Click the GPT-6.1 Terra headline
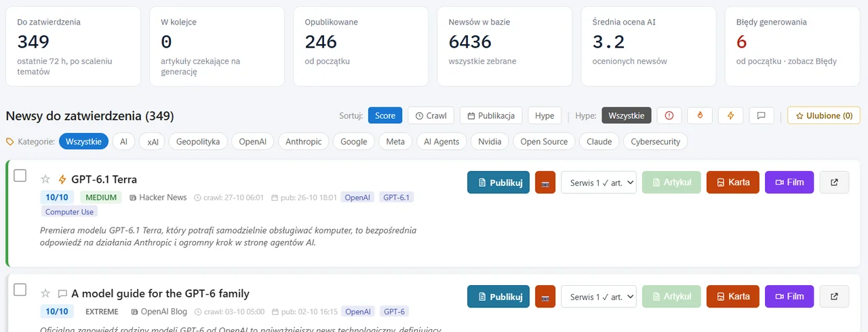This screenshot has height=332, width=868. pyautogui.click(x=104, y=179)
